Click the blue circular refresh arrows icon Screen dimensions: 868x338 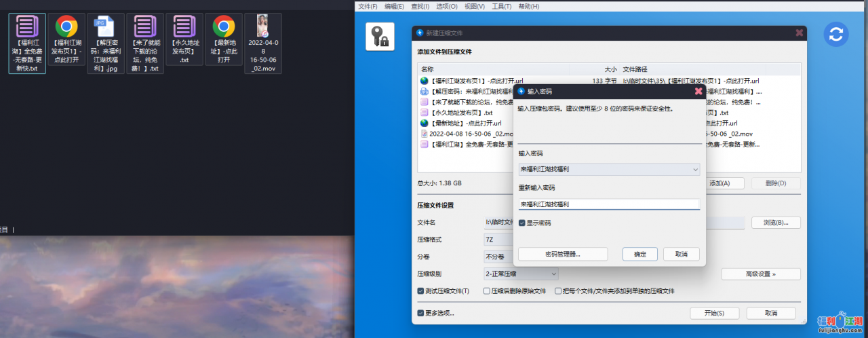[x=836, y=35]
